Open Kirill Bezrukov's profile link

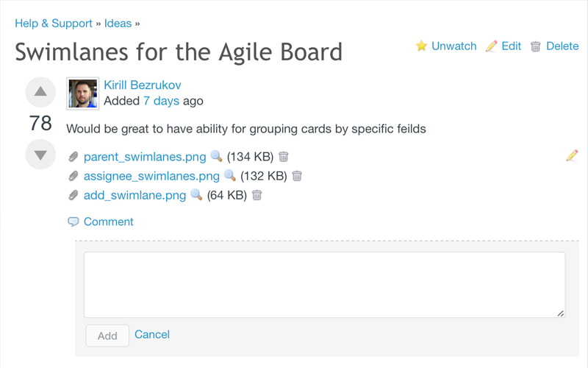pyautogui.click(x=143, y=85)
